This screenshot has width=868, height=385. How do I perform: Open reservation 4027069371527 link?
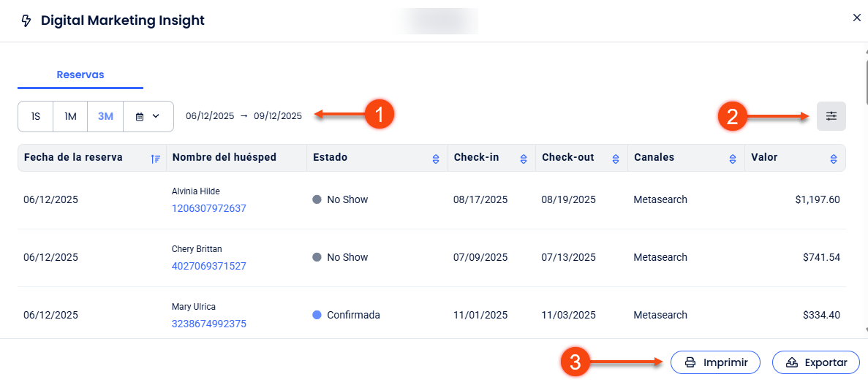208,266
